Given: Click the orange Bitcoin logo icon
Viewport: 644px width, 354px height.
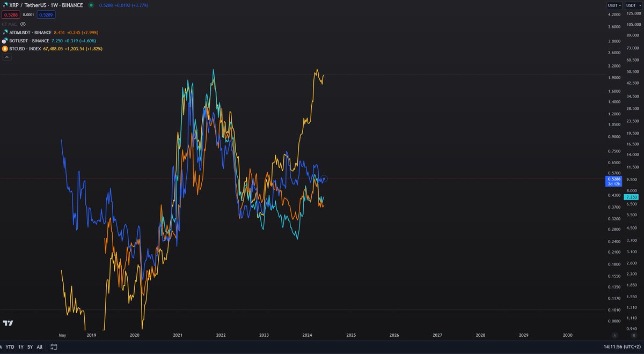Looking at the screenshot, I should click(x=5, y=48).
